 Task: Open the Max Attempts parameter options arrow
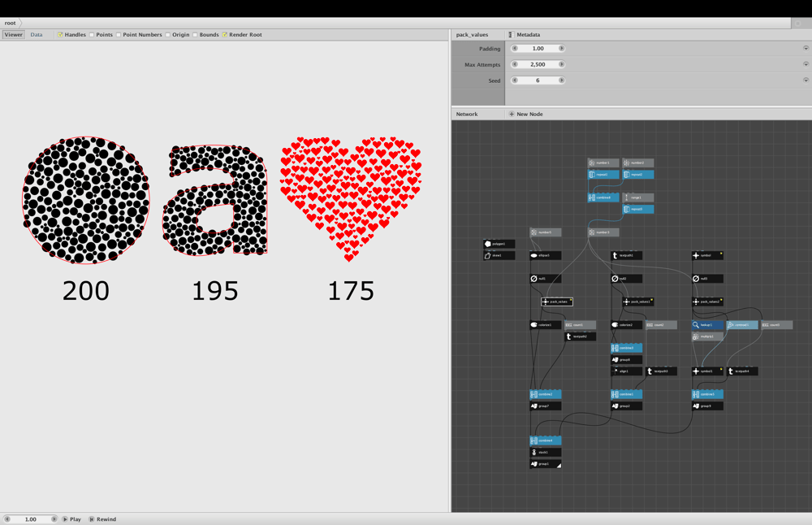click(806, 64)
